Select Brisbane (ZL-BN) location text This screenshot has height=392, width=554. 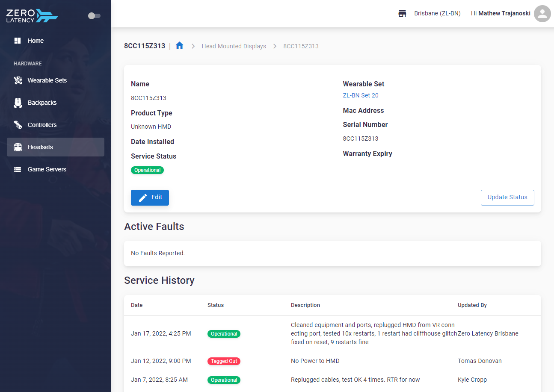(437, 14)
